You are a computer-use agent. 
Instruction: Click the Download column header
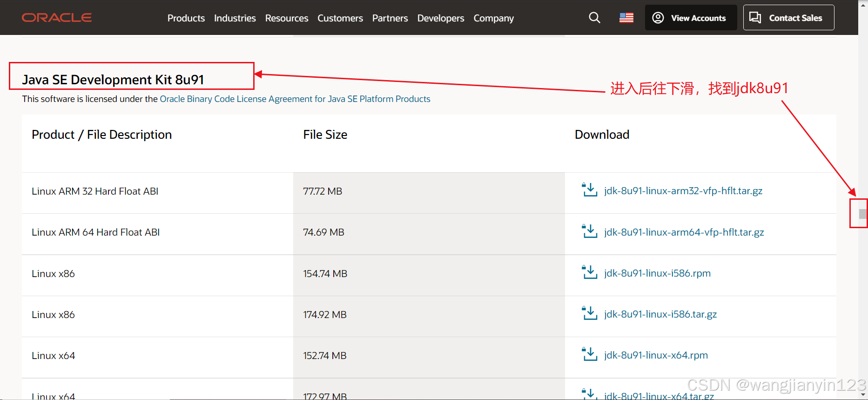coord(602,135)
